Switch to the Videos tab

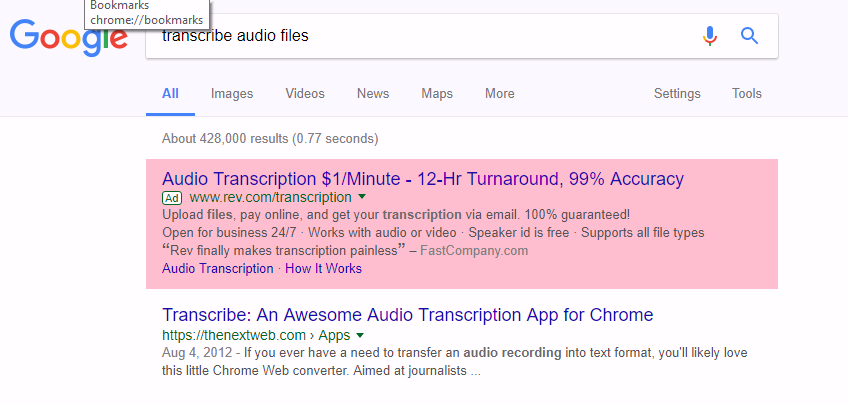(x=305, y=94)
